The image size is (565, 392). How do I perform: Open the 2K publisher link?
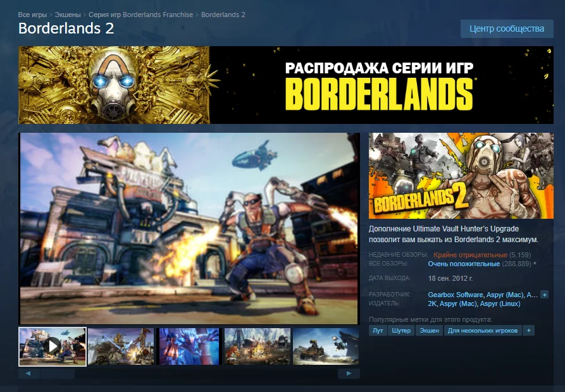(x=432, y=304)
